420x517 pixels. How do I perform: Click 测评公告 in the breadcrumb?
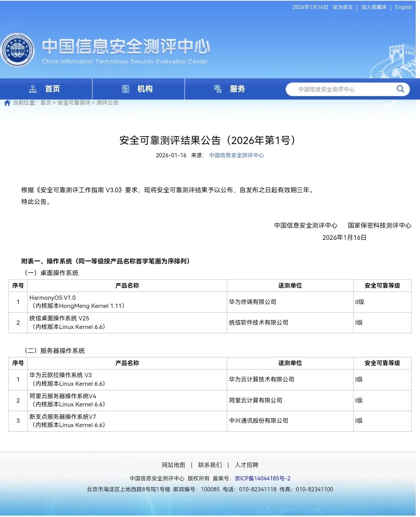click(x=107, y=103)
